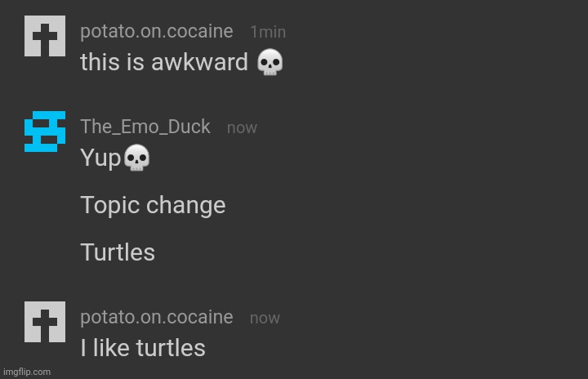Viewport: 588px width, 379px height.
Task: Open potato.on.cocaine profile next to 1min
Action: click(156, 32)
